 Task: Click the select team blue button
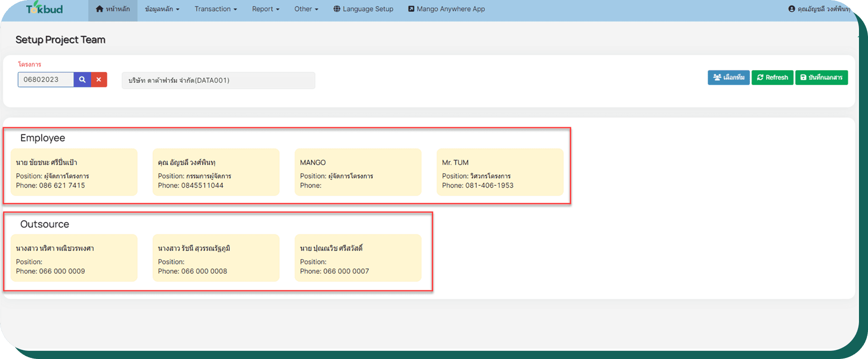pyautogui.click(x=728, y=78)
